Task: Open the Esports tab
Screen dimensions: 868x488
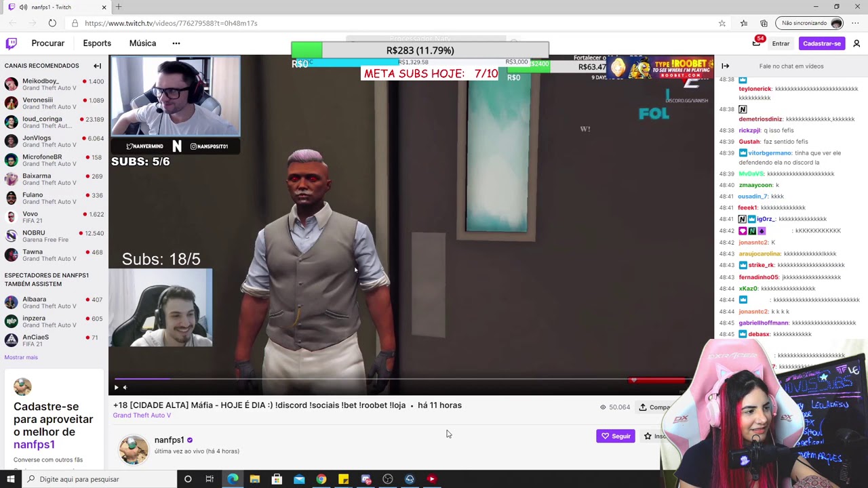Action: (x=97, y=43)
